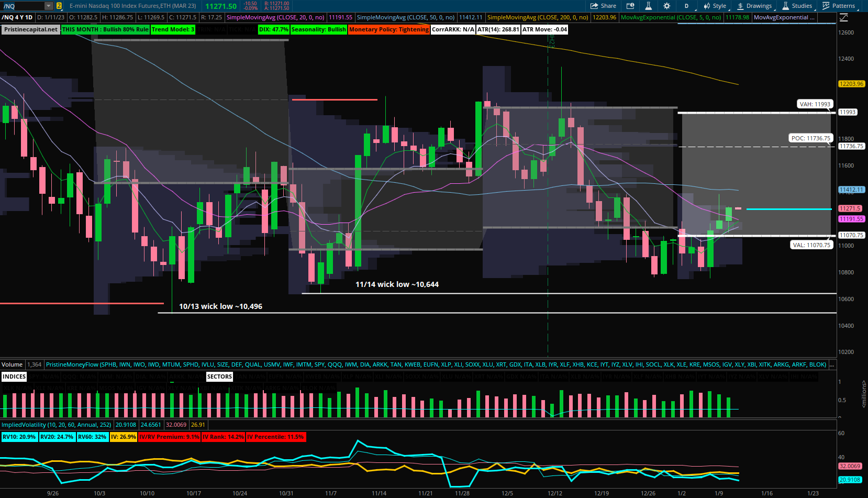Click the ImpliedVolatility study label
Screen dimensions: 868x498
[x=56, y=425]
